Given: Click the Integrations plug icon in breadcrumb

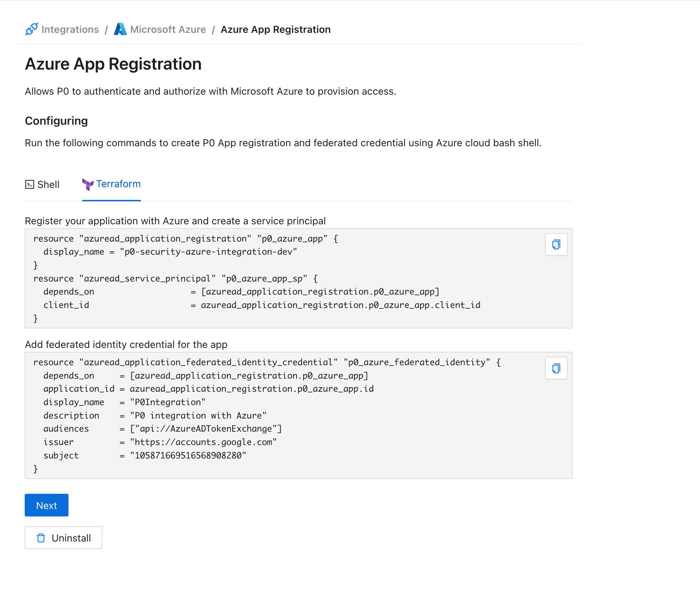Looking at the screenshot, I should tap(31, 29).
